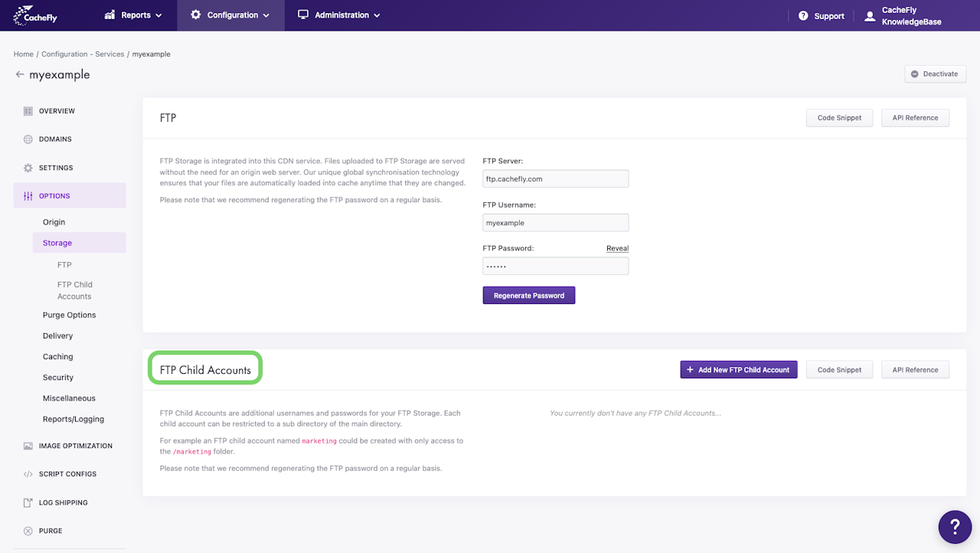The image size is (980, 553).
Task: Click the Domains globe icon
Action: [x=28, y=139]
